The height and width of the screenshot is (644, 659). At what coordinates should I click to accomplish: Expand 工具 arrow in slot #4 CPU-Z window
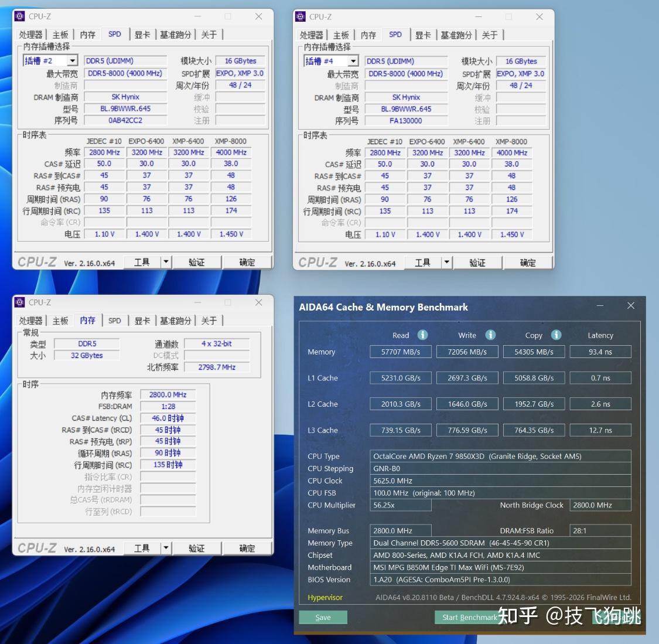click(x=447, y=263)
